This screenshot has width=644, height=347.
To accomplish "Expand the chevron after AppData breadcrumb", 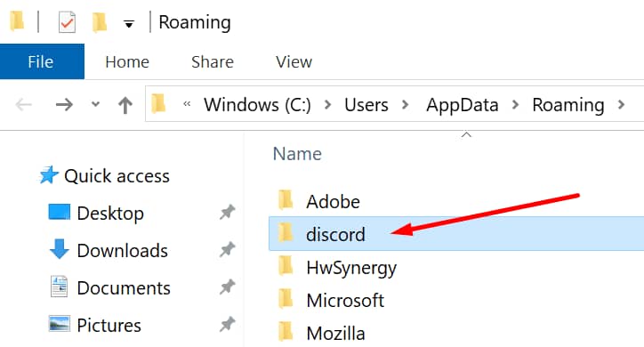I will tap(515, 105).
